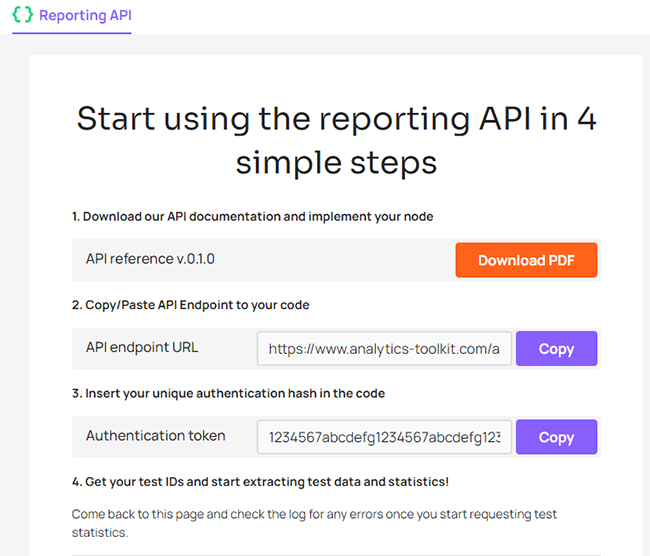Download the API reference PDF
Screen dimensions: 650x556
[x=526, y=260]
